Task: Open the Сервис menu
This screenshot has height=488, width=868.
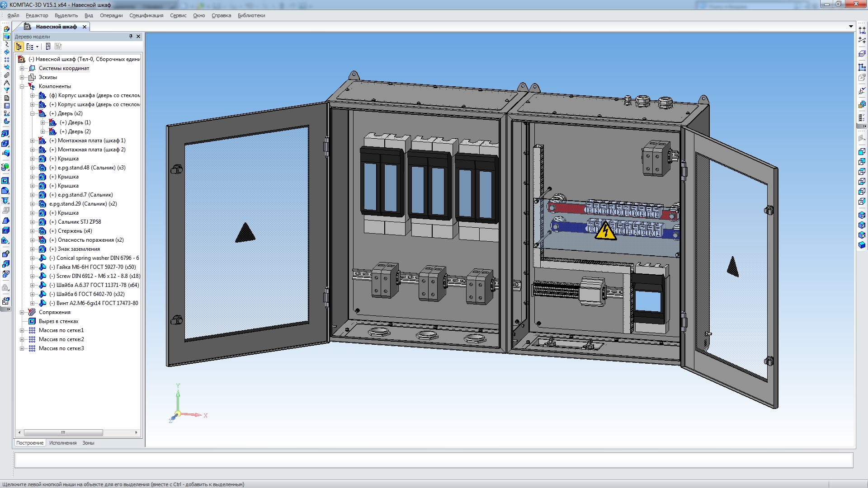Action: click(178, 15)
